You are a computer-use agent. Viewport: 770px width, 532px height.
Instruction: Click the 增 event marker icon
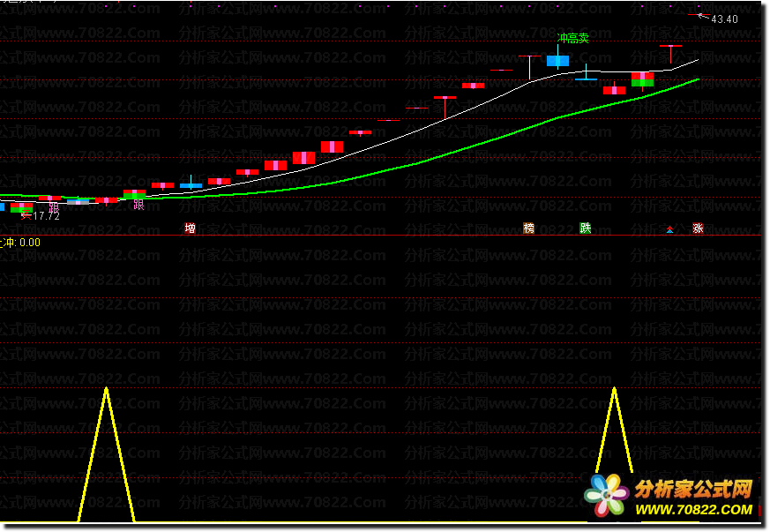190,228
